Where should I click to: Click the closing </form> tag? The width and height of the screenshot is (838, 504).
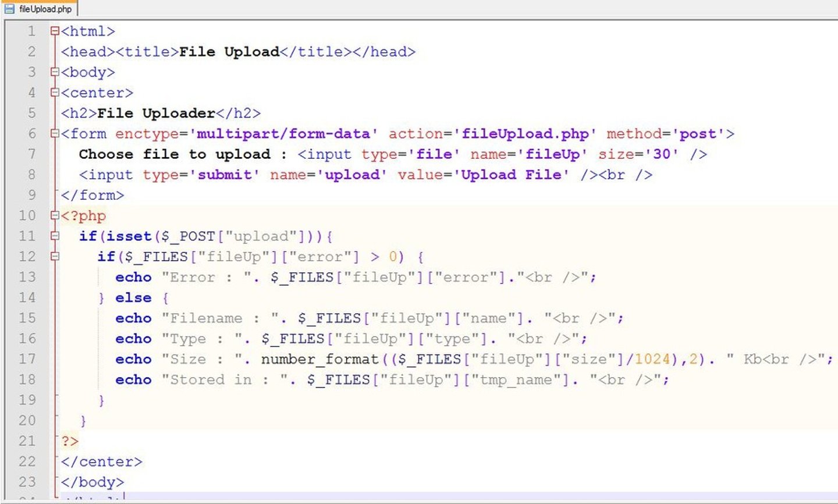[93, 195]
